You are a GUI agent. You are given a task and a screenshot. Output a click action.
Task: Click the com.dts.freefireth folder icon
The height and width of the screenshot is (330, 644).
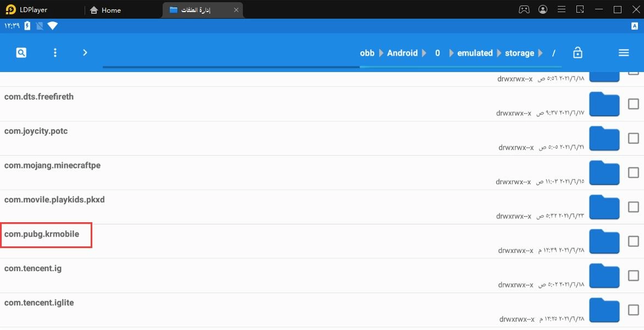(x=604, y=104)
